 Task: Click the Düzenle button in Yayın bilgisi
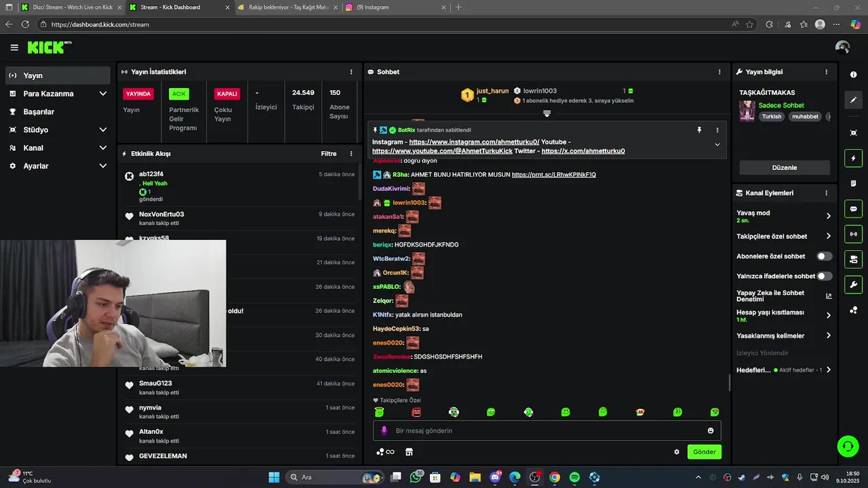[x=785, y=167]
